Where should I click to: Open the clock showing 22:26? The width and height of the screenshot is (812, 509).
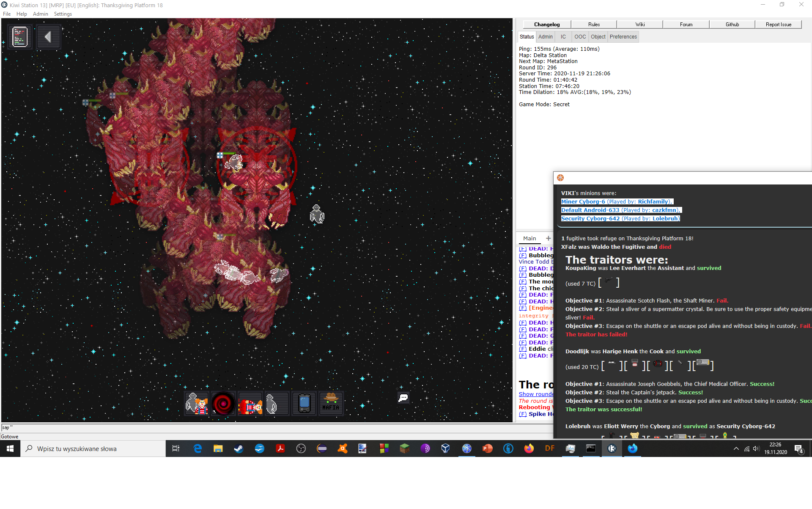(776, 448)
